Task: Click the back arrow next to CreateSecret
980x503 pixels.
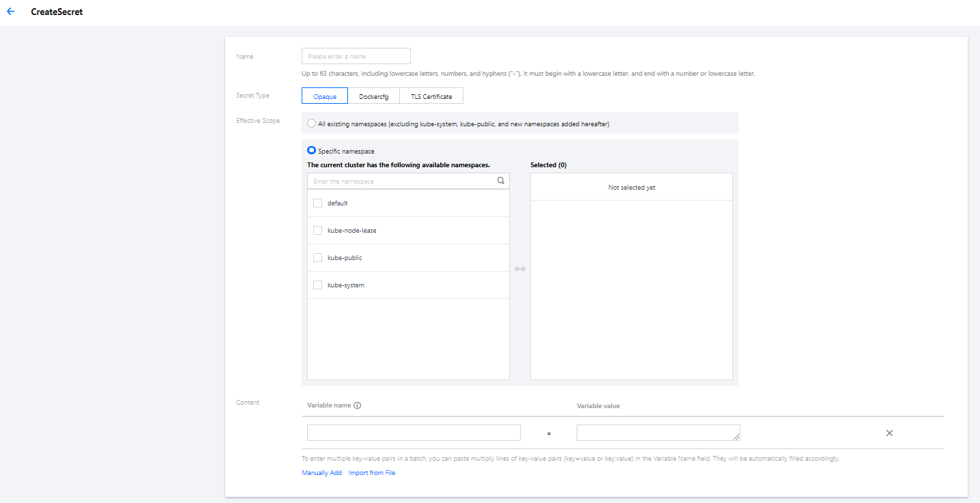Action: coord(10,12)
